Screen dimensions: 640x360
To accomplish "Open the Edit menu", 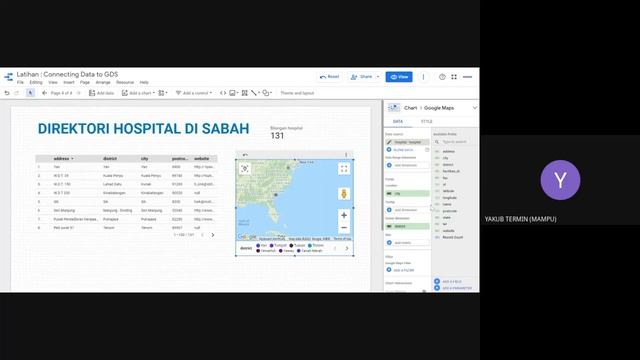I will [36, 82].
